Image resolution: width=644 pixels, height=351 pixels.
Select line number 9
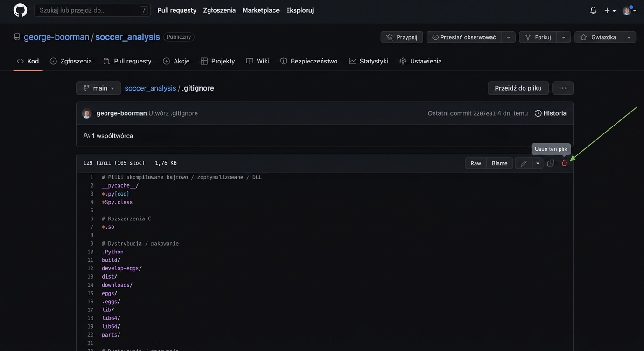point(92,244)
